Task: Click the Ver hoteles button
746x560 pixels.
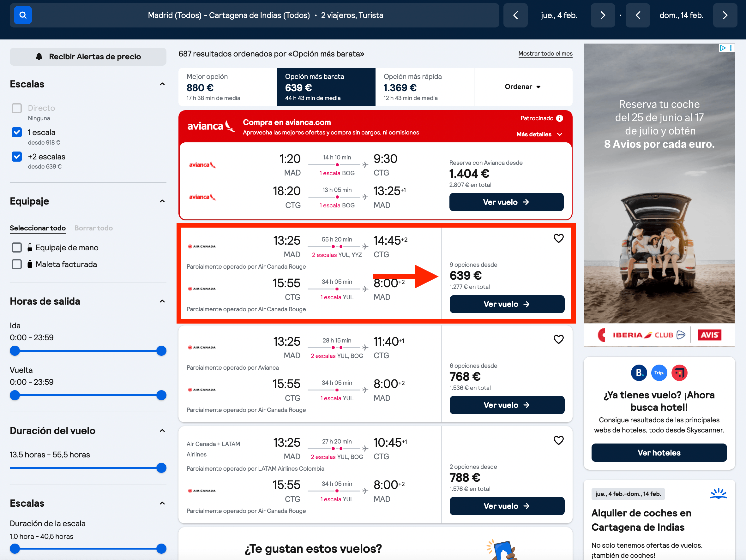Action: [x=659, y=453]
